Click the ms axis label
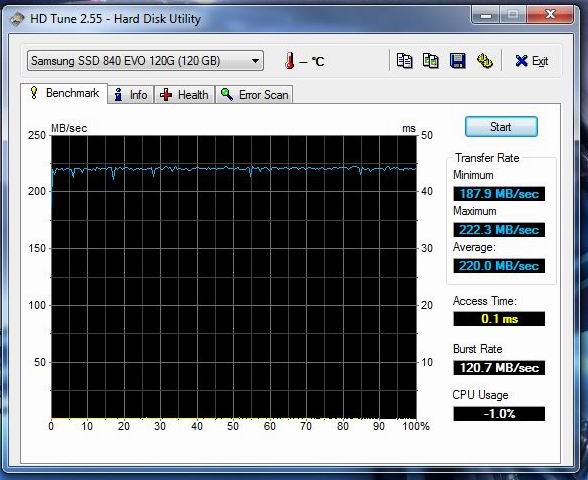This screenshot has height=480, width=588. click(409, 129)
